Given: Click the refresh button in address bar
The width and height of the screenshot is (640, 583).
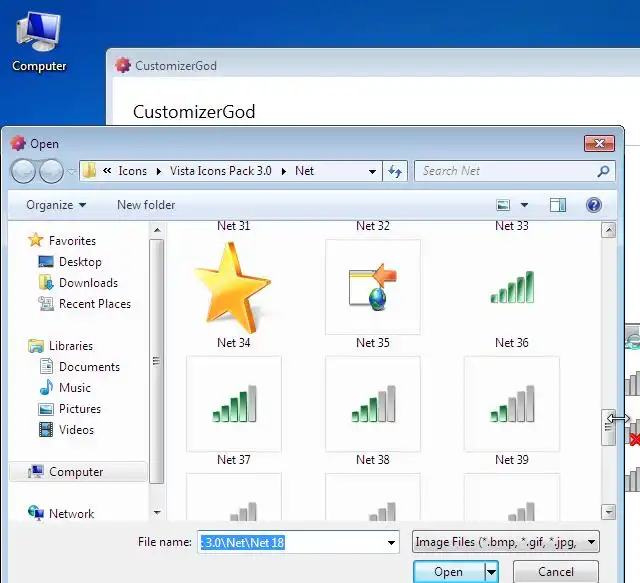Looking at the screenshot, I should pyautogui.click(x=395, y=171).
